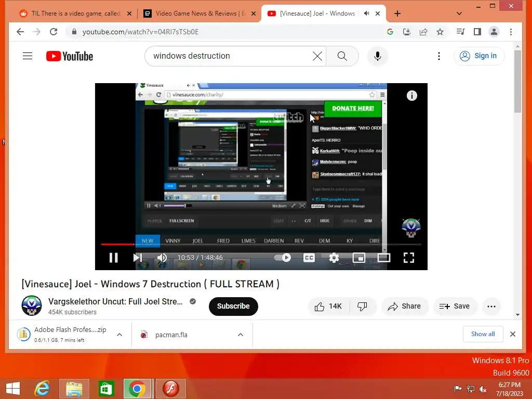Viewport: 532px width, 399px height.
Task: Open Vargskelethor channel avatar
Action: 32,305
